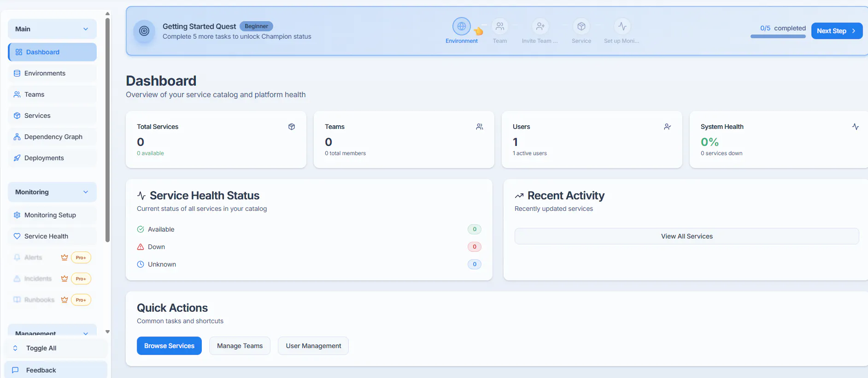The height and width of the screenshot is (378, 868).
Task: Click the crown icon next to Runbooks
Action: (65, 300)
